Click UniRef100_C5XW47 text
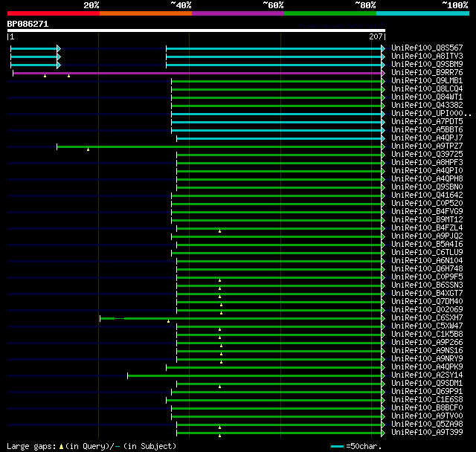 (427, 326)
